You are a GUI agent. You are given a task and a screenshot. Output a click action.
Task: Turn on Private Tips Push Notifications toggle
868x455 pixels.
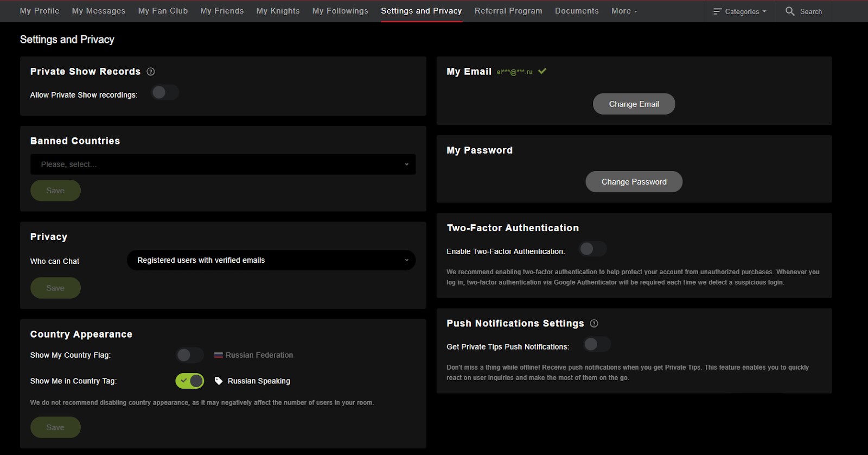point(597,344)
